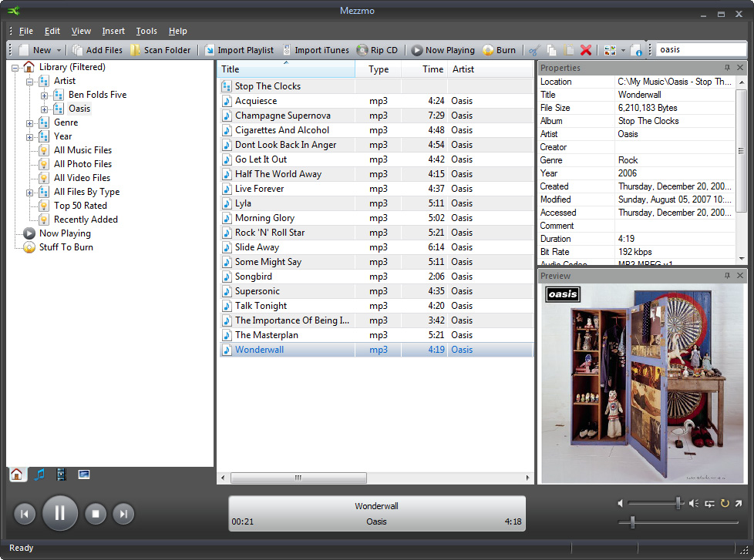Open the view mode dropdown arrow

point(623,50)
